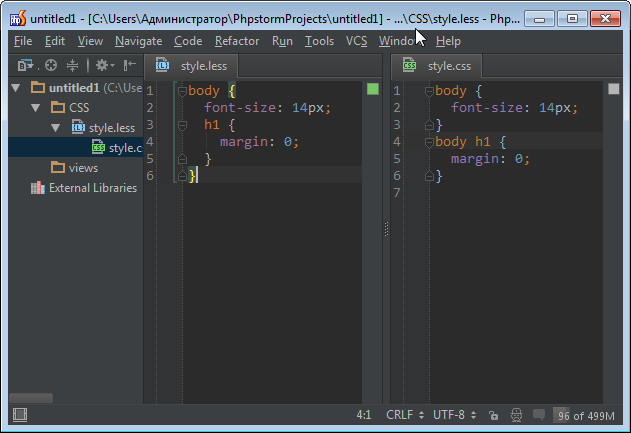Click fold end marker on line 3 of style.css
Image resolution: width=631 pixels, height=433 pixels.
429,125
